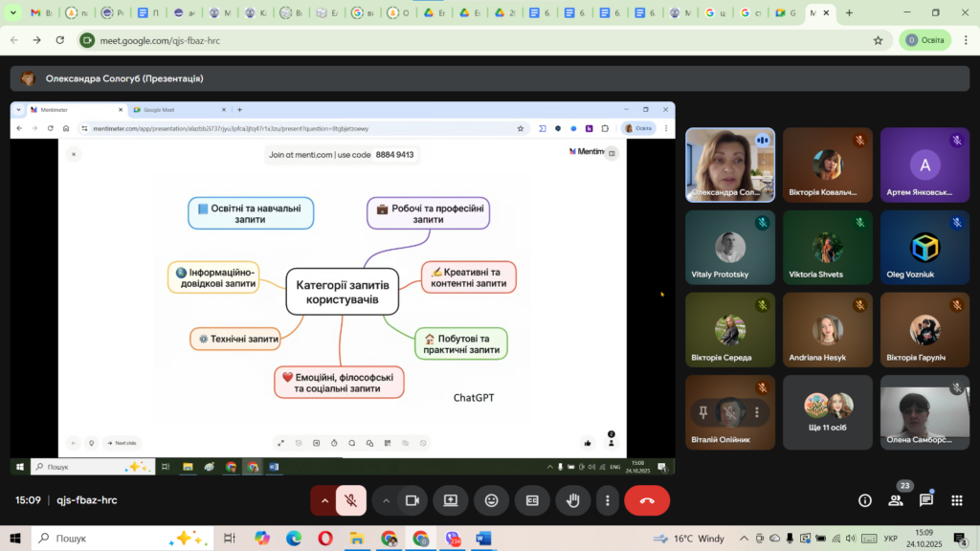
Task: Open the meeting details info icon
Action: click(865, 500)
